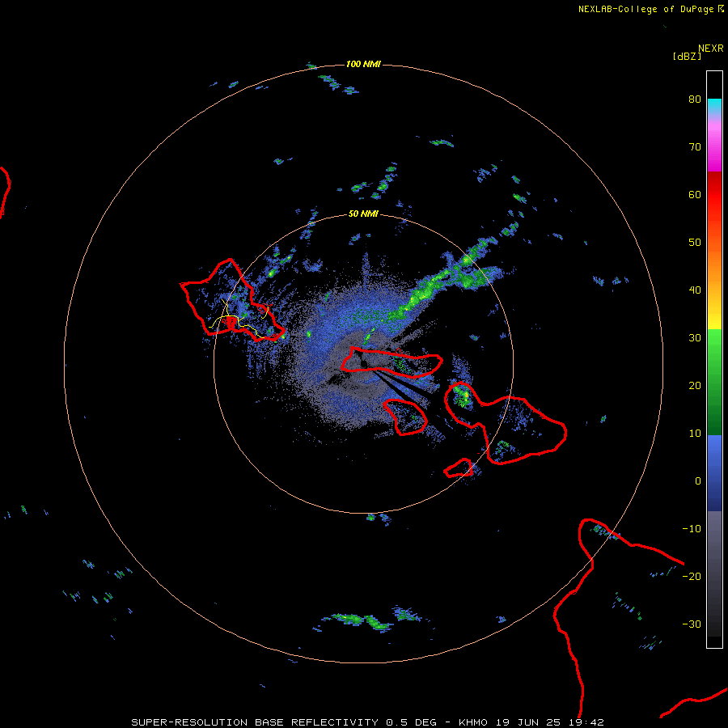Screen dimensions: 728x728
Task: Click the 80 value on the dBZ scale
Action: tap(695, 99)
